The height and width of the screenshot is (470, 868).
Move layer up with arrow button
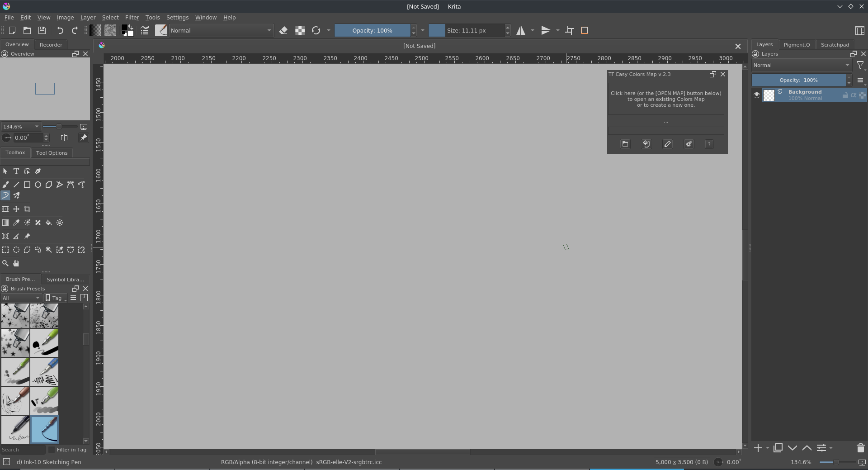pos(807,448)
